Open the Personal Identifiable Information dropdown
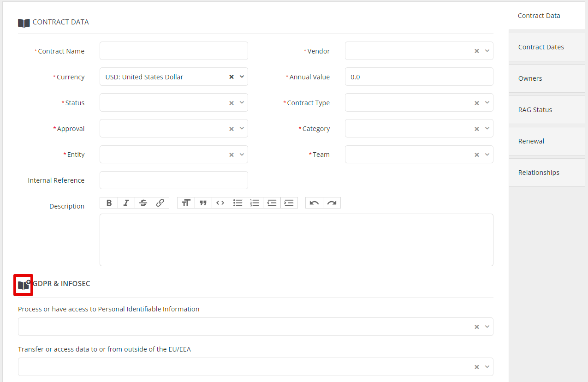This screenshot has width=588, height=382. point(487,327)
